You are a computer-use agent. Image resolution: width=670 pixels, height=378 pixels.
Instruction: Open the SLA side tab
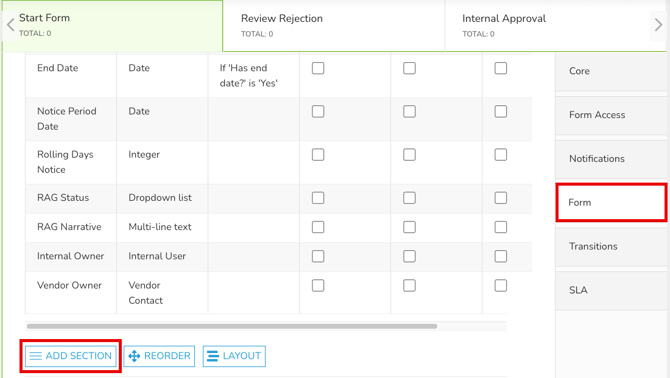[611, 290]
